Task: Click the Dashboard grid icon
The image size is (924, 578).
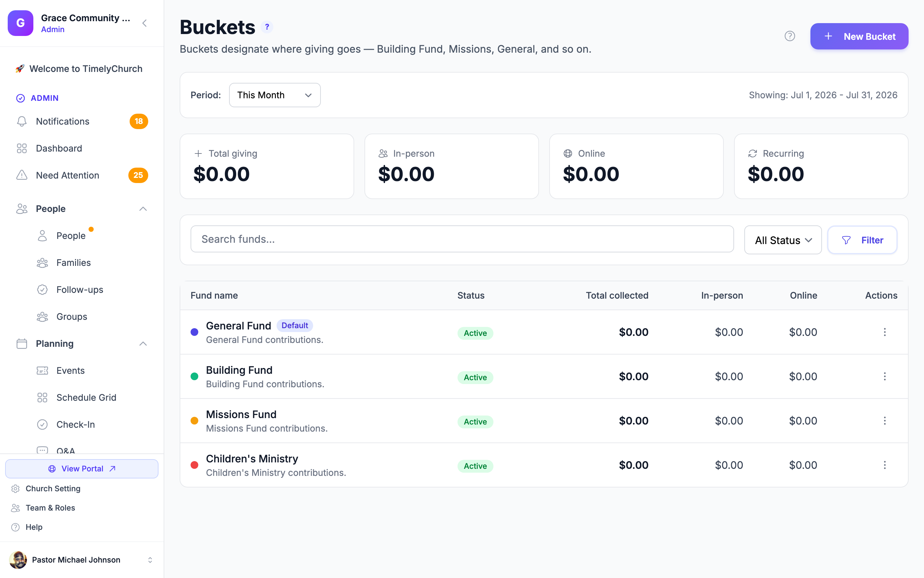Action: pyautogui.click(x=22, y=148)
